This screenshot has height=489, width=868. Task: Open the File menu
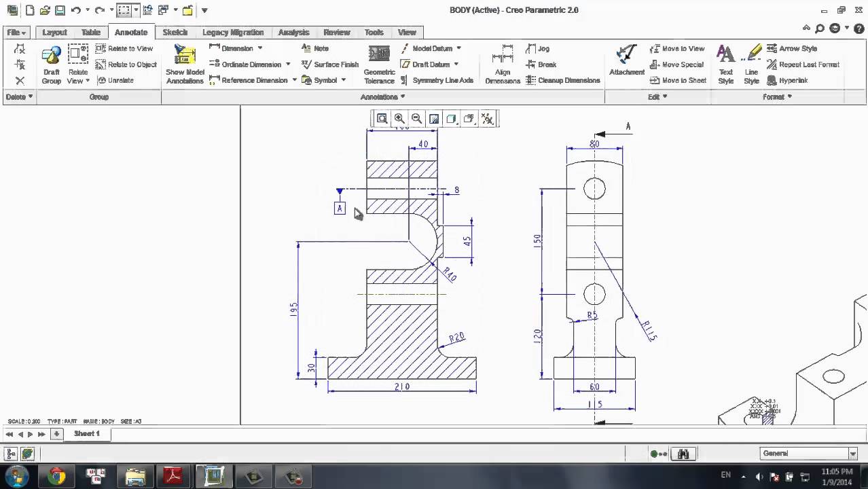pyautogui.click(x=16, y=32)
